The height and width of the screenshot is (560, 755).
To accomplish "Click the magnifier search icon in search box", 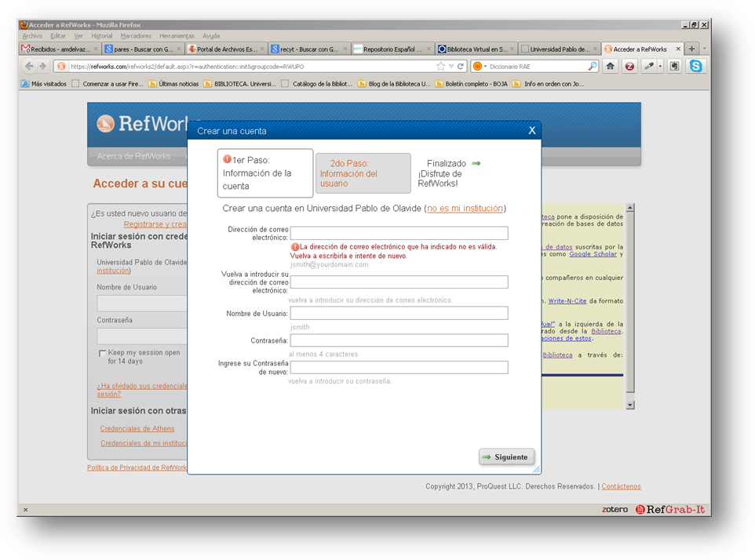I will coord(593,67).
